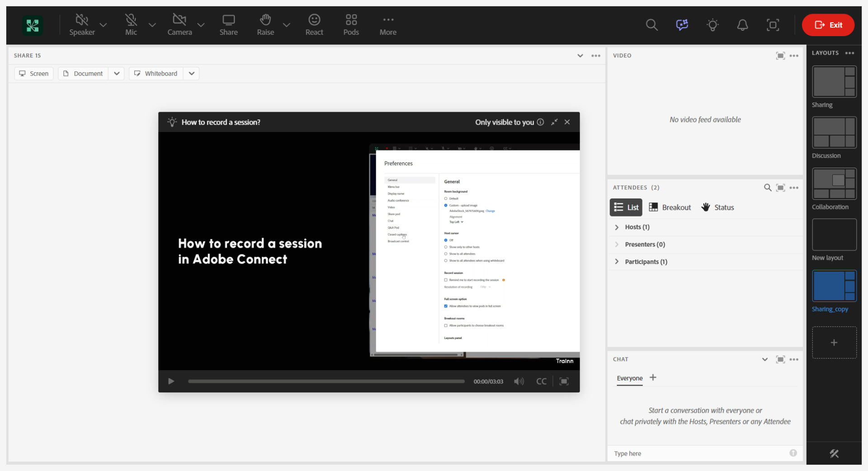Click the search magnifier in top bar
This screenshot has width=868, height=471.
coord(651,25)
